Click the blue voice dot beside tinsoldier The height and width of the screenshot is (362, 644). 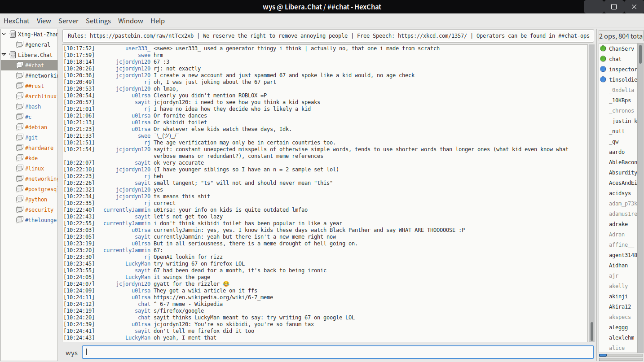(x=603, y=79)
